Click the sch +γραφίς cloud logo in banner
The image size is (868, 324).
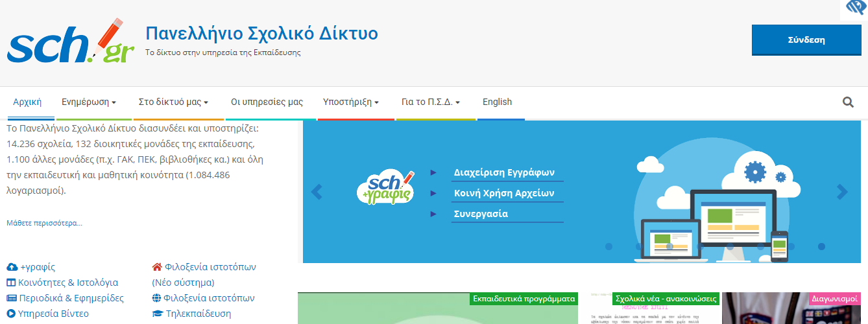(386, 188)
